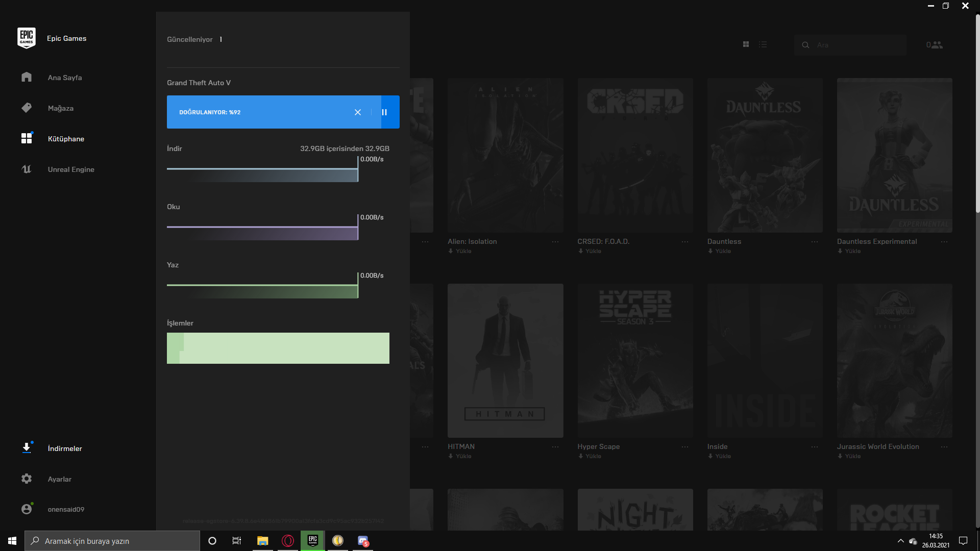Pause the Grand Theft Auto V verification
Image resolution: width=980 pixels, height=551 pixels.
tap(385, 112)
